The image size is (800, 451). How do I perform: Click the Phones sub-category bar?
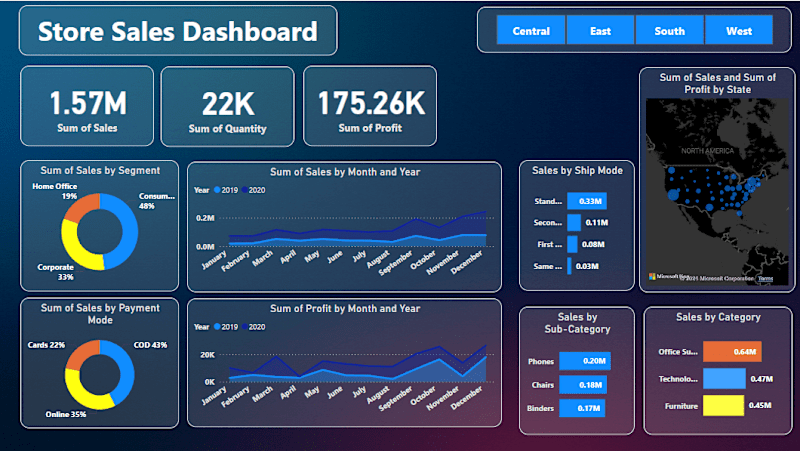585,361
